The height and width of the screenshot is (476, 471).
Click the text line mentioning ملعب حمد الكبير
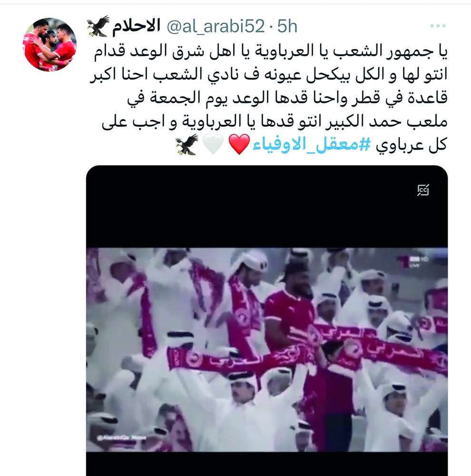coord(275,121)
